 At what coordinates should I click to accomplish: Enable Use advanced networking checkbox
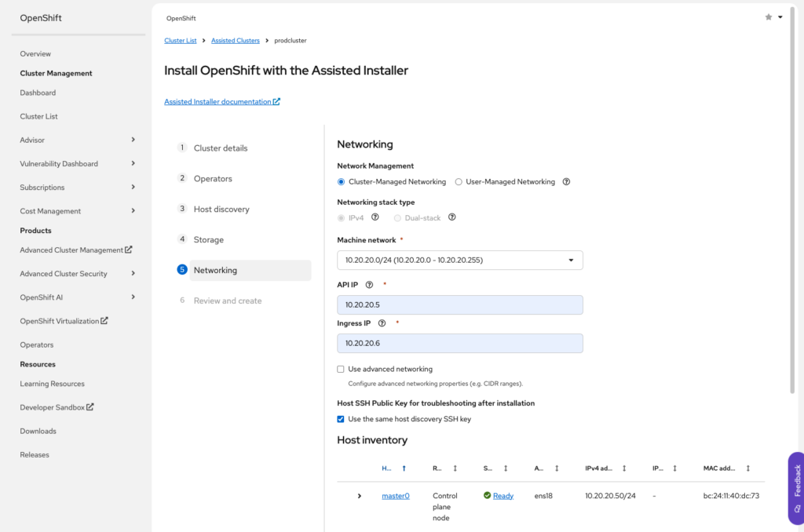pos(341,369)
